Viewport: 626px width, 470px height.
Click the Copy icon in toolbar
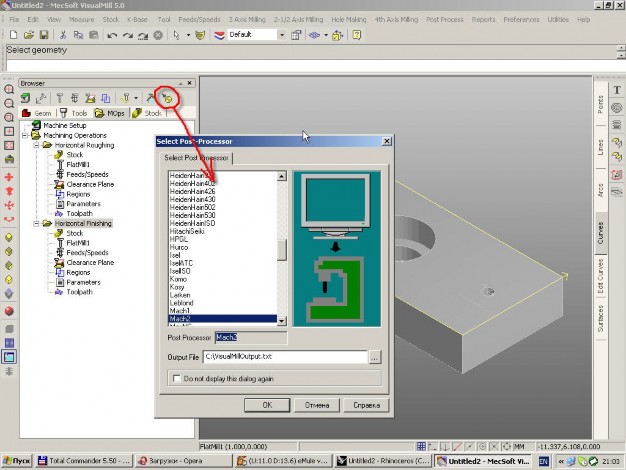pos(78,35)
